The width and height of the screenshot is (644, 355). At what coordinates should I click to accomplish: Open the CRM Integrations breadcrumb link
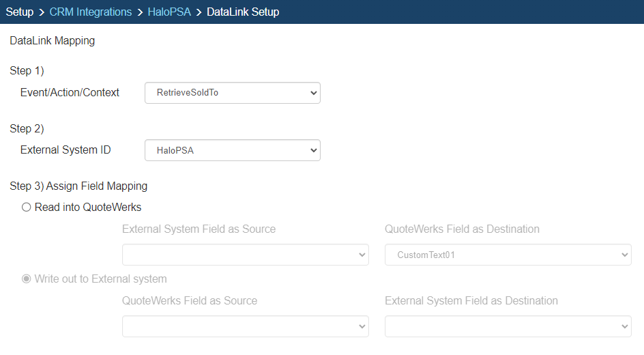(x=91, y=12)
